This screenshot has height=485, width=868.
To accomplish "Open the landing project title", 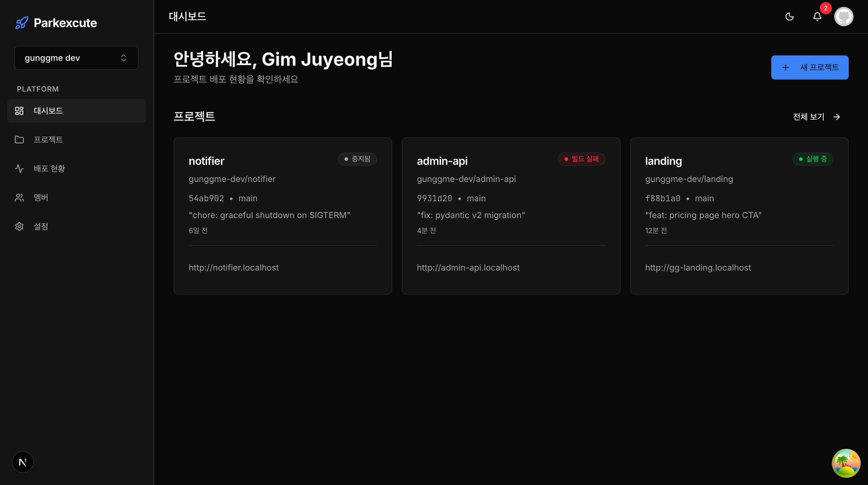I will 663,161.
